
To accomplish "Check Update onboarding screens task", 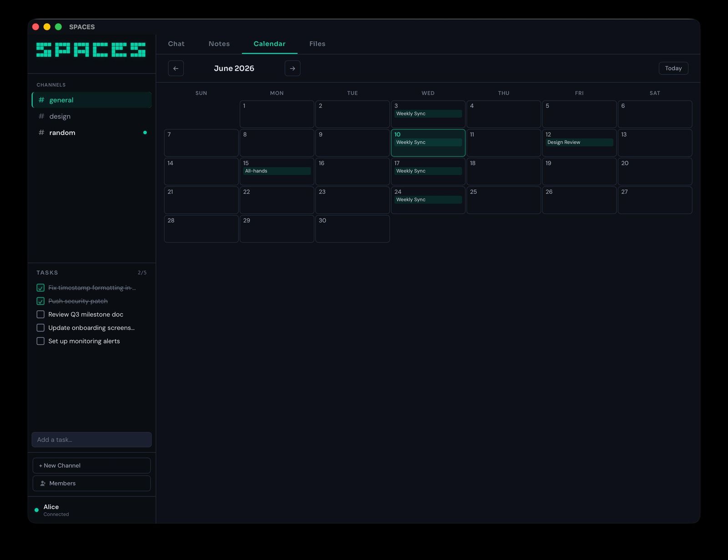I will pyautogui.click(x=40, y=328).
